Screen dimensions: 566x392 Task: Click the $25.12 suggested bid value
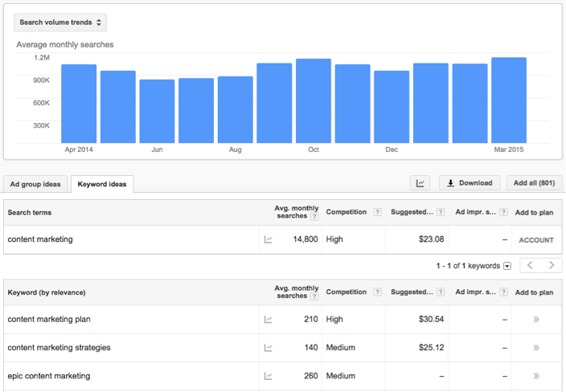click(432, 348)
